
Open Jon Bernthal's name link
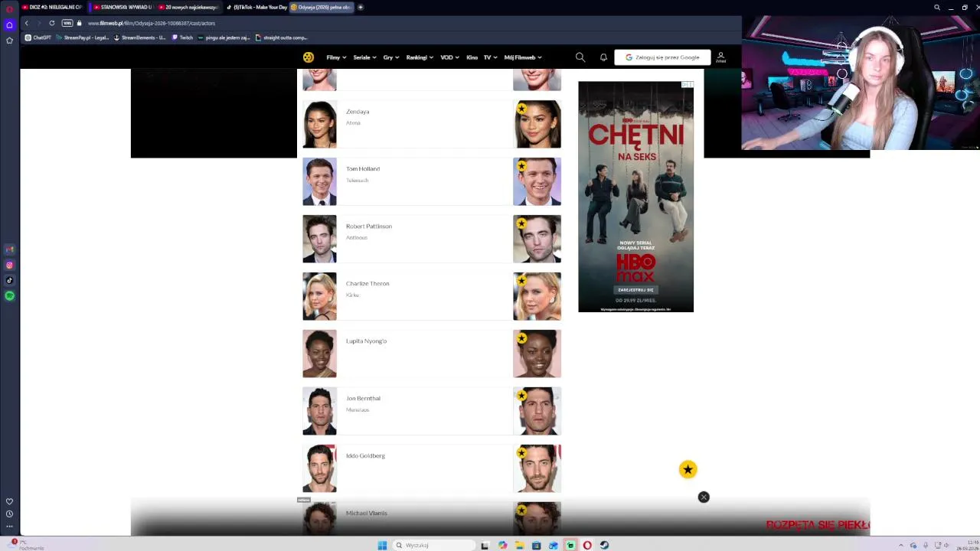click(x=363, y=399)
